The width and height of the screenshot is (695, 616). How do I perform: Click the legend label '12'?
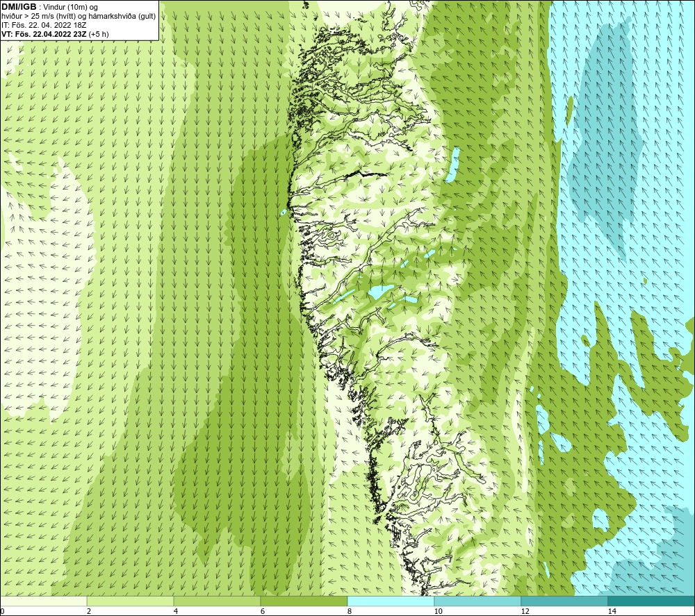coord(525,612)
